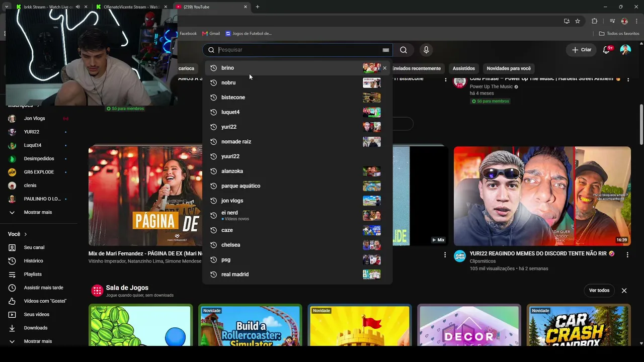644x362 pixels.
Task: Open options menu for YURI22 REAGINDO video
Action: pos(627,255)
